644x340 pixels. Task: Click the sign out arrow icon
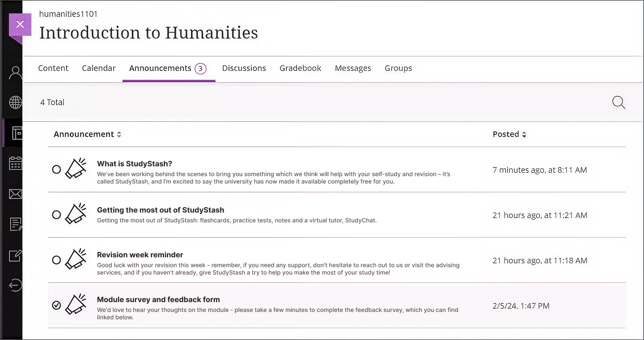click(x=16, y=286)
